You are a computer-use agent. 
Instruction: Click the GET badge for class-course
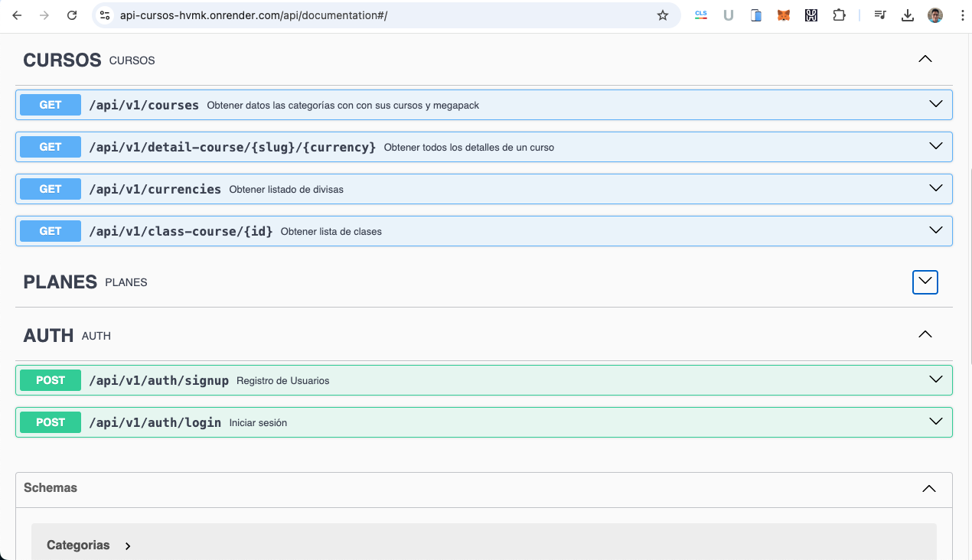click(x=51, y=231)
